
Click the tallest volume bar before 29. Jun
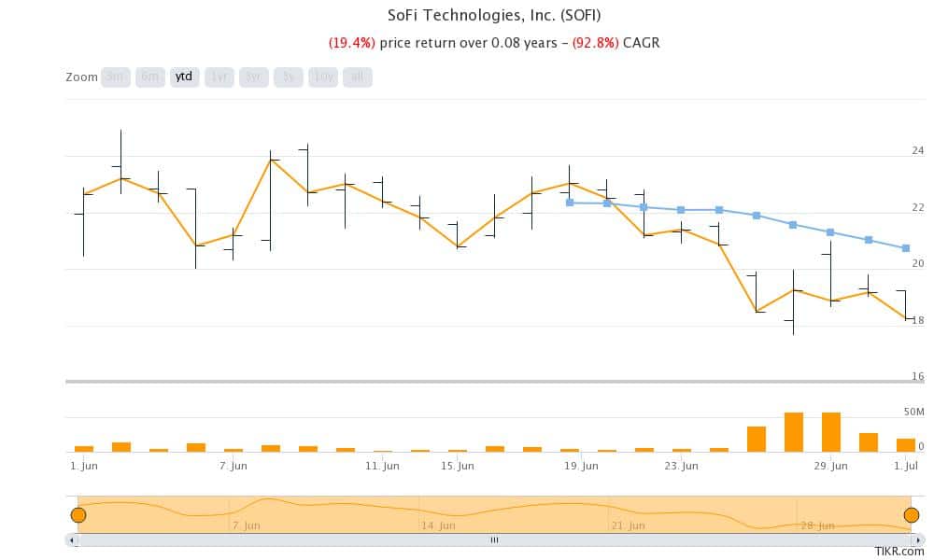pyautogui.click(x=793, y=432)
